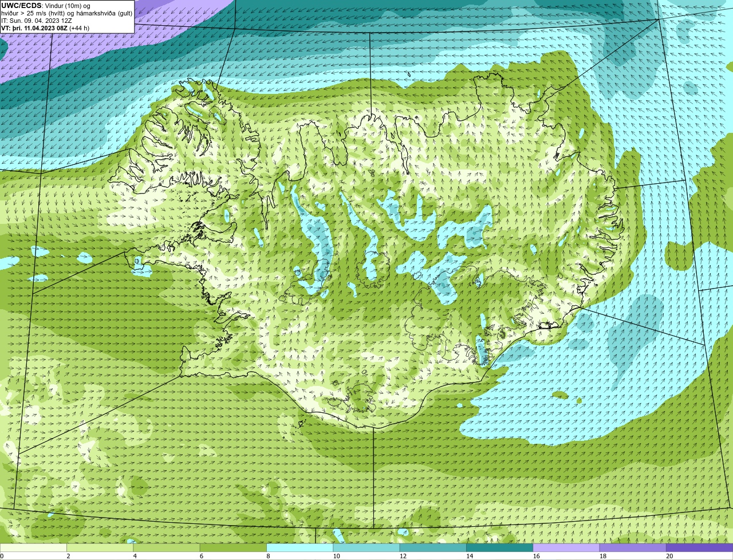Screen dimensions: 733x560
Task: Click the '(+44 h)' forecast offset text
Action: coord(79,28)
